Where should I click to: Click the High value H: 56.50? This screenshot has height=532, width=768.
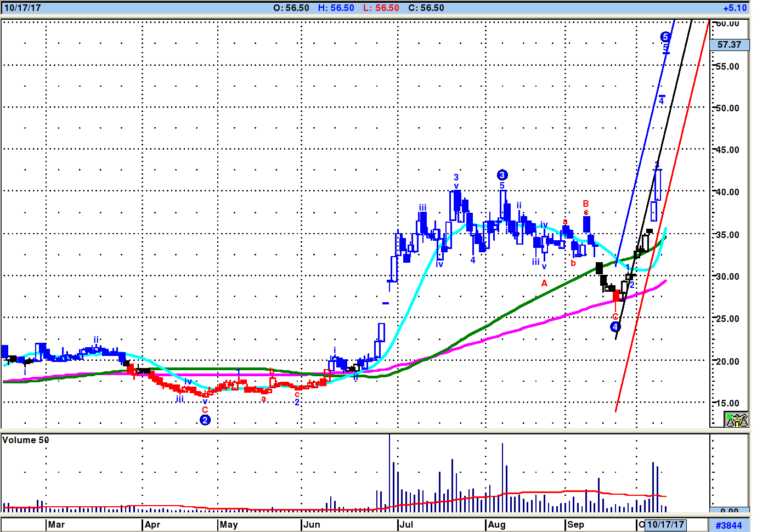tap(336, 8)
